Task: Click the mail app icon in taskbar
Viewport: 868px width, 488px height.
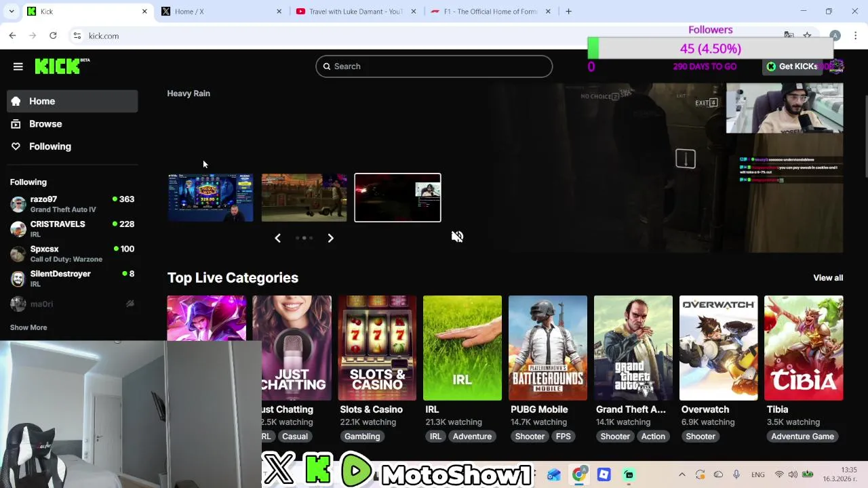Action: pyautogui.click(x=553, y=474)
